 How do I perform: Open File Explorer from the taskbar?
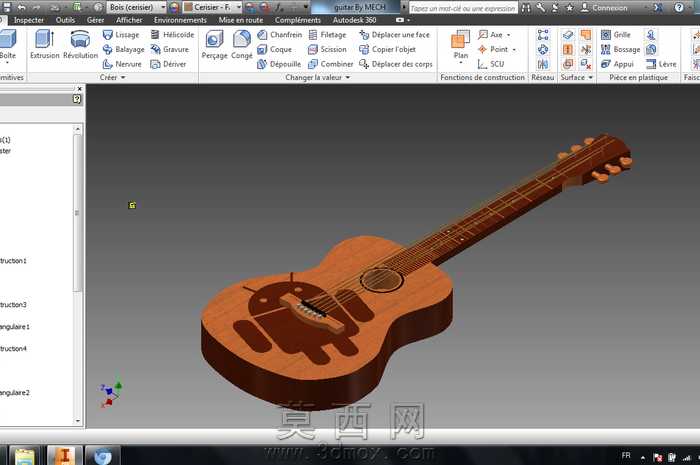pos(25,456)
